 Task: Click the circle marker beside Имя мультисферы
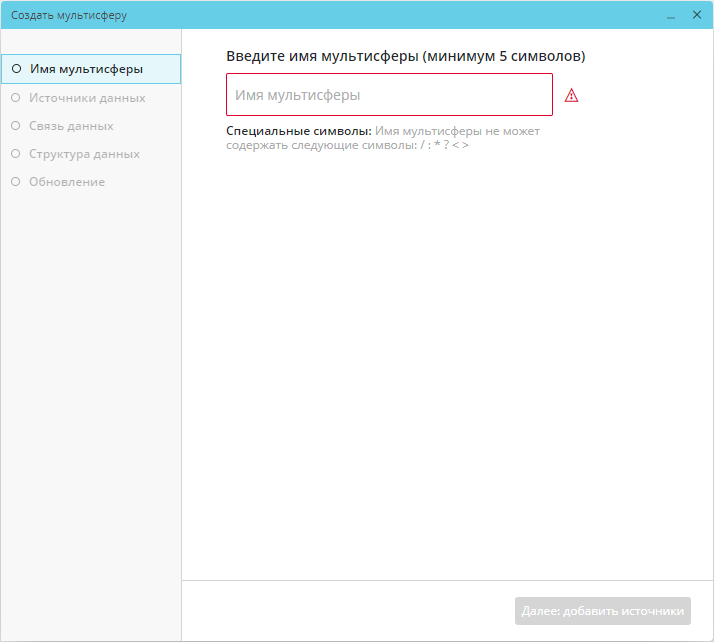click(x=16, y=70)
